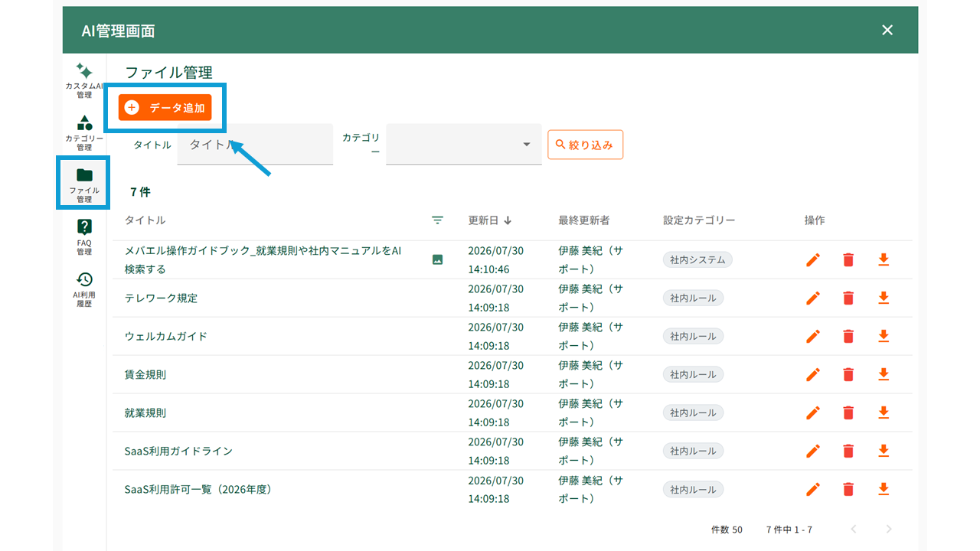This screenshot has height=551, width=980.
Task: Click the 件数 50 page size text
Action: tap(727, 530)
